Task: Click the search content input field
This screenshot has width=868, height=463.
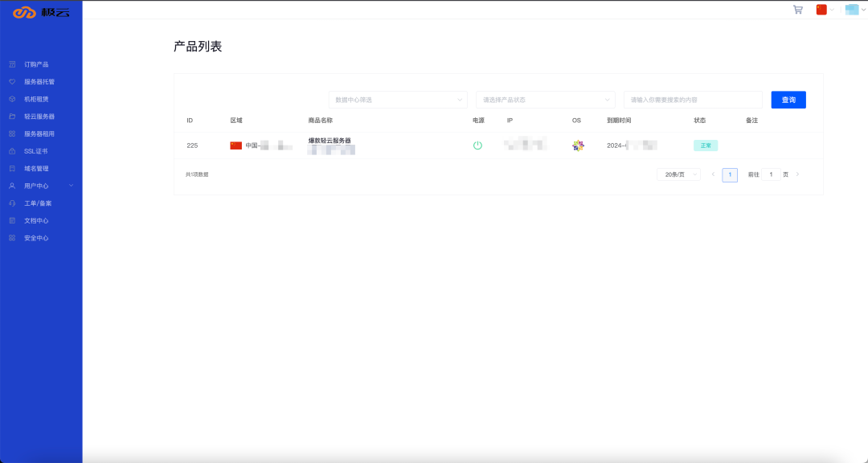Action: (x=693, y=100)
